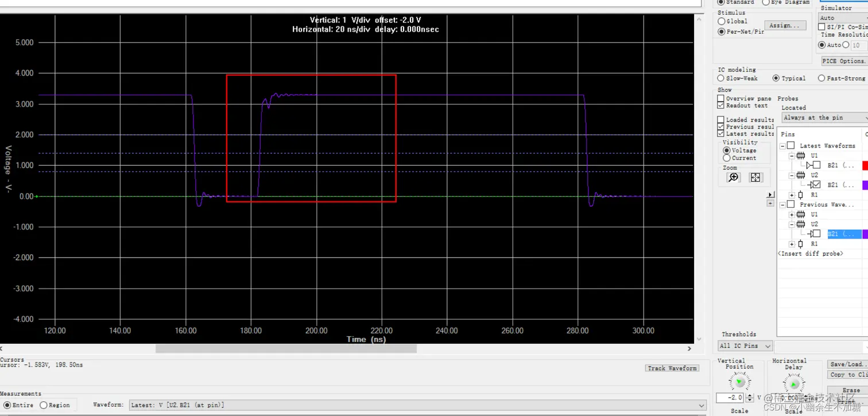
Task: Select R1 resistor icon under Latest Waveforms
Action: coord(801,195)
